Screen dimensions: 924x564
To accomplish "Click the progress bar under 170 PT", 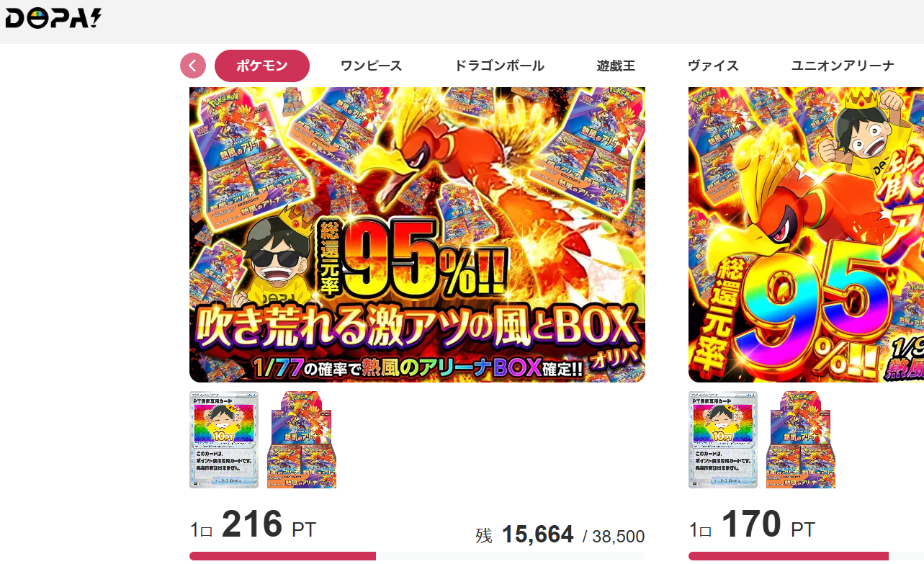I will click(806, 556).
